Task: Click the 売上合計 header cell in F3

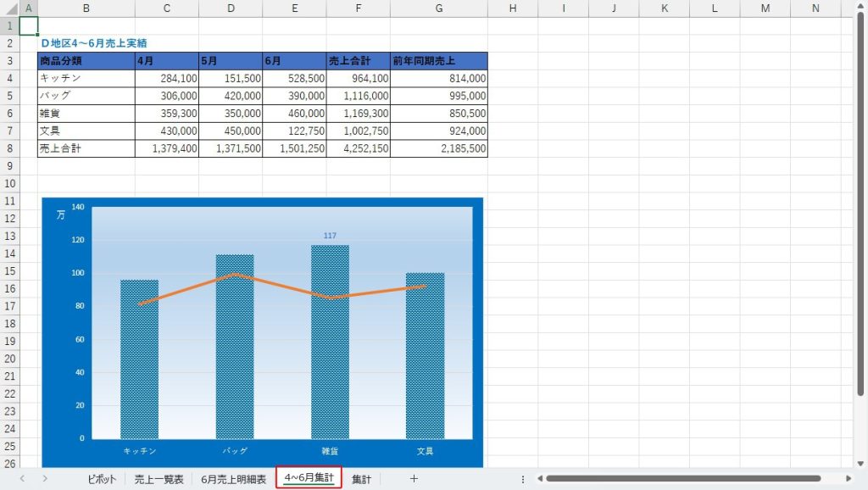Action: pyautogui.click(x=358, y=61)
